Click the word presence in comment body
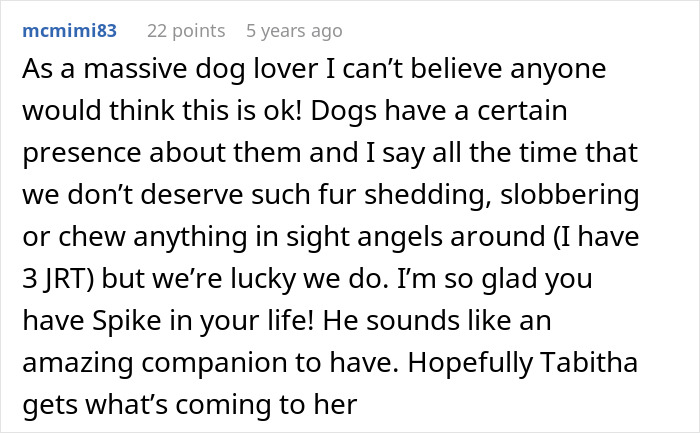Viewport: 700px width, 433px height. tap(82, 154)
